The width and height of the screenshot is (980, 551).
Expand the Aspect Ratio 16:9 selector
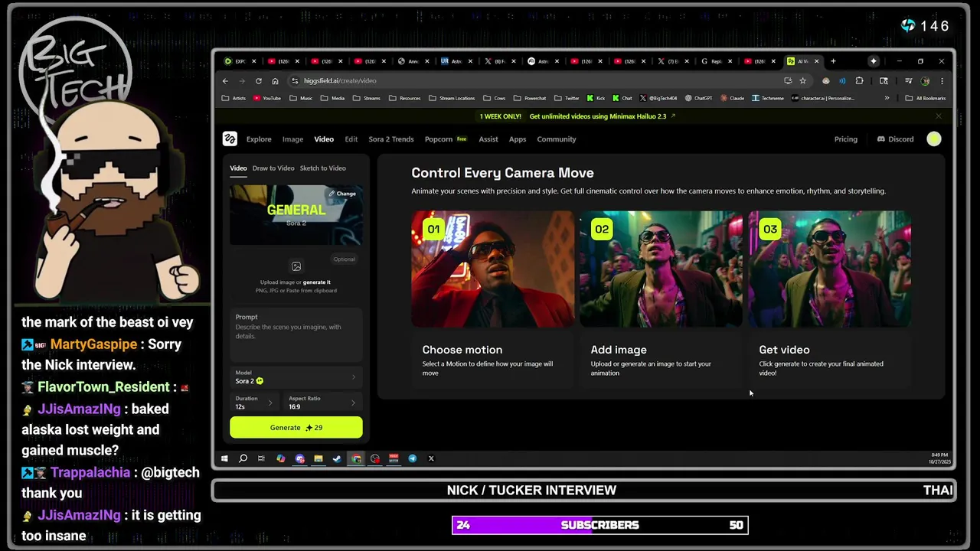click(322, 403)
